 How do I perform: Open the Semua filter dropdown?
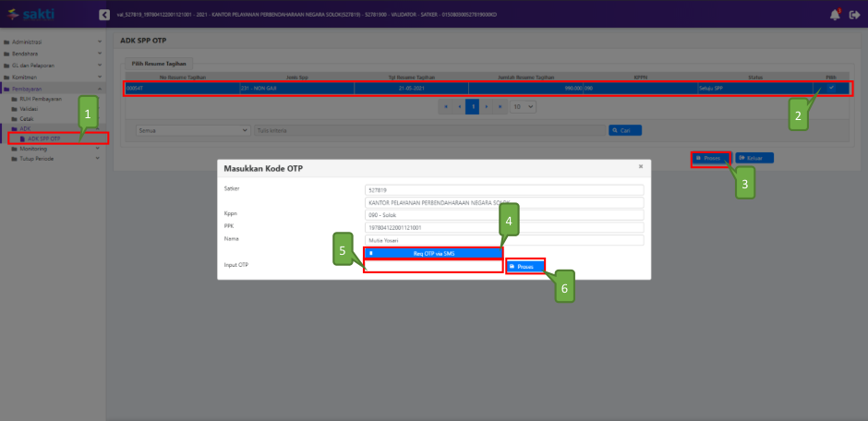click(193, 131)
